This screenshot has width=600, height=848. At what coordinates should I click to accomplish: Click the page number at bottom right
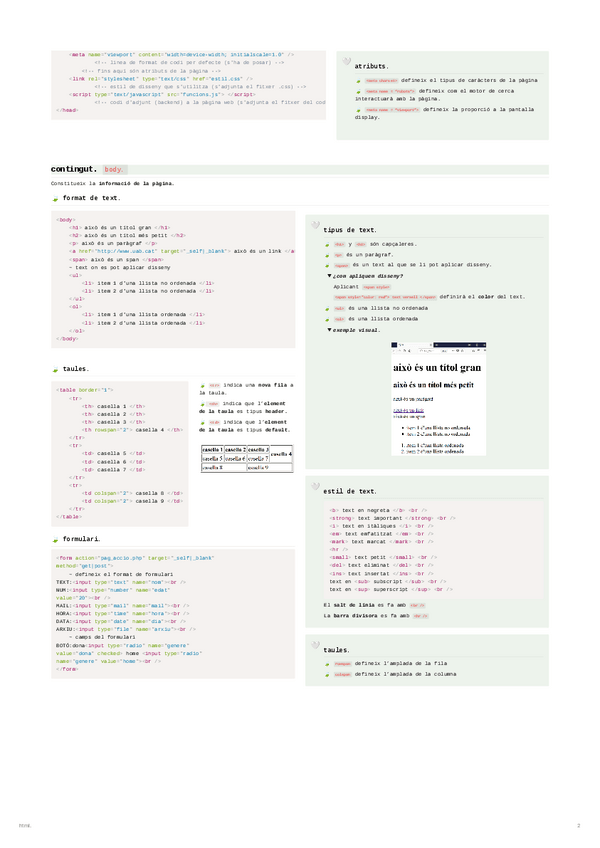click(578, 825)
